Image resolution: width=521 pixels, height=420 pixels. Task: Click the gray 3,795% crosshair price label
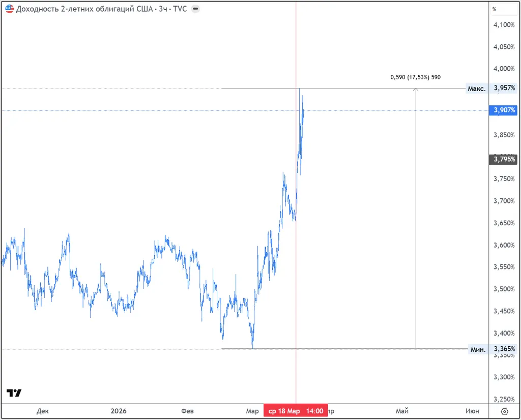tap(503, 160)
